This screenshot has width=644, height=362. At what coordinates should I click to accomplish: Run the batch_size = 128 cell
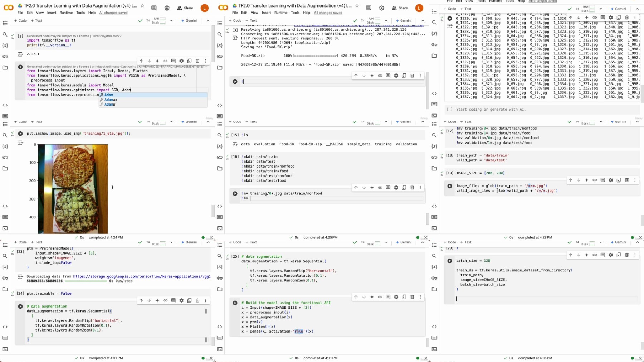pos(450,261)
